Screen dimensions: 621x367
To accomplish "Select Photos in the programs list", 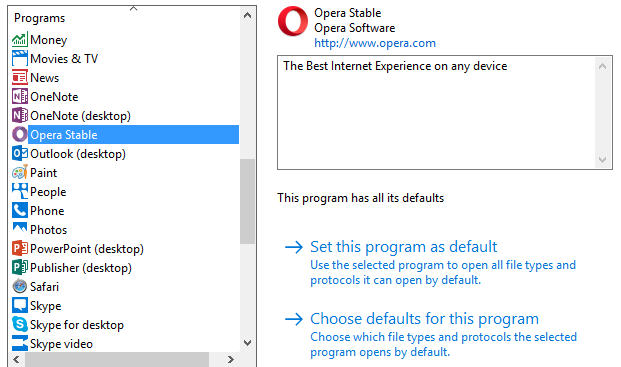I will pyautogui.click(x=48, y=230).
